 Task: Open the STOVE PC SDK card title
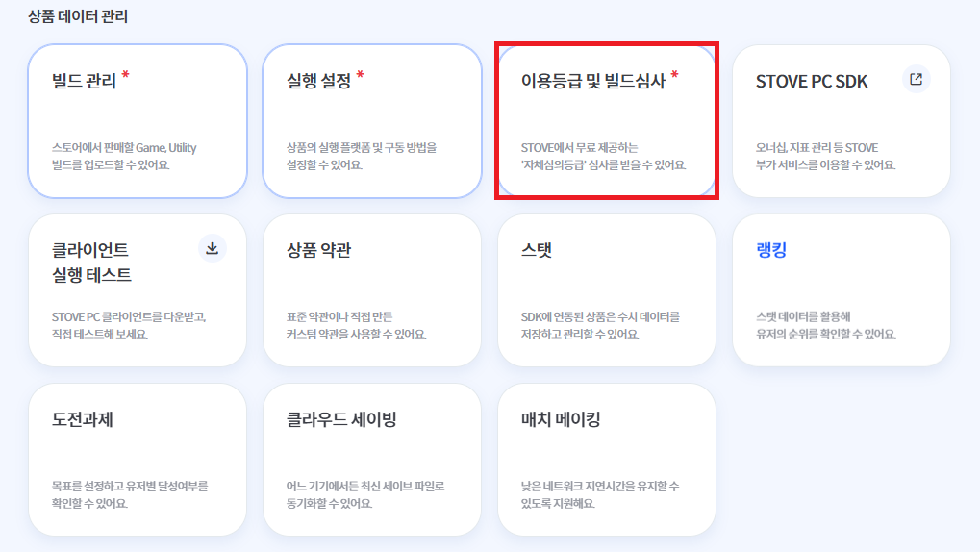[812, 82]
